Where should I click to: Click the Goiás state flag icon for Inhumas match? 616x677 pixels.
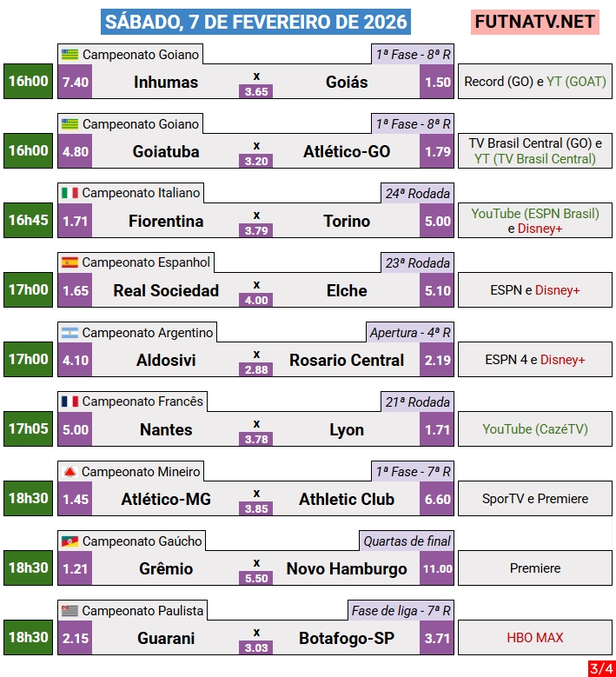coord(70,54)
